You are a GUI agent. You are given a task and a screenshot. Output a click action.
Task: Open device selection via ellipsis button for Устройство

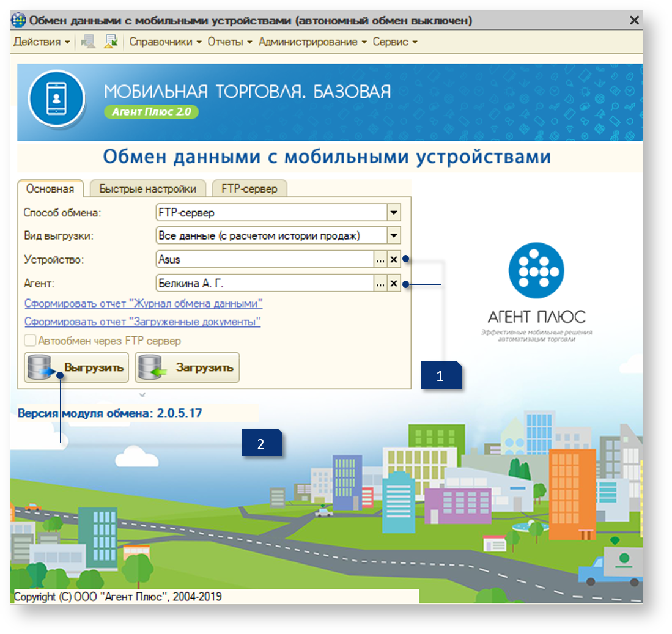(x=380, y=260)
